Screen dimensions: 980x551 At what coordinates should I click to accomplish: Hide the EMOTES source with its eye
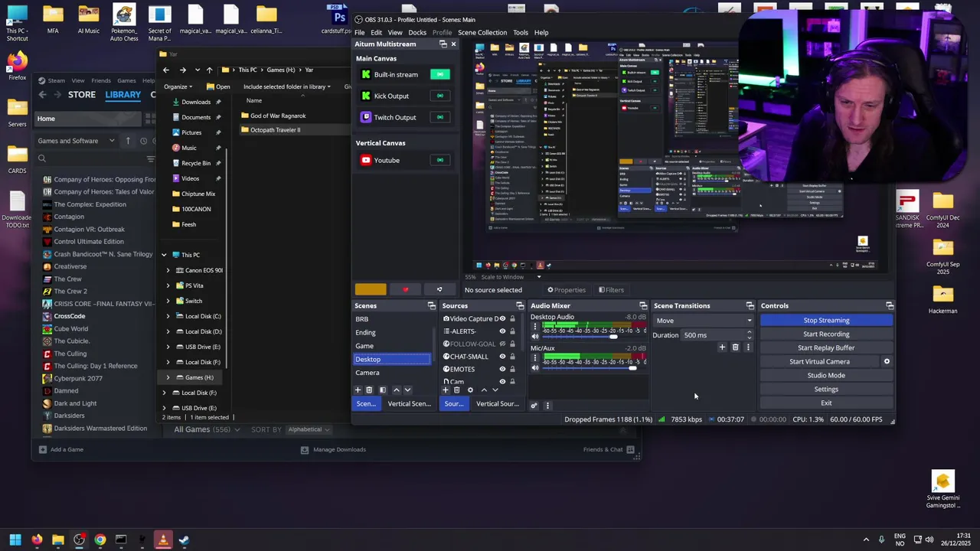coord(502,369)
